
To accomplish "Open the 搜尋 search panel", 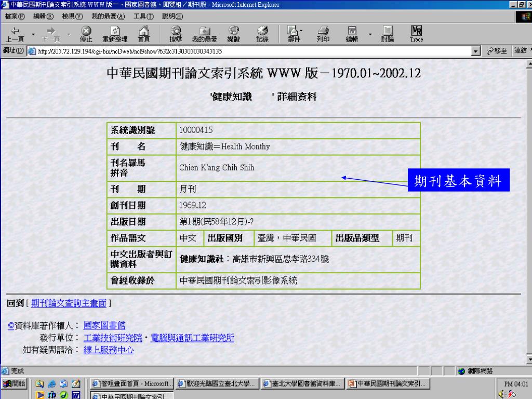I will (176, 34).
